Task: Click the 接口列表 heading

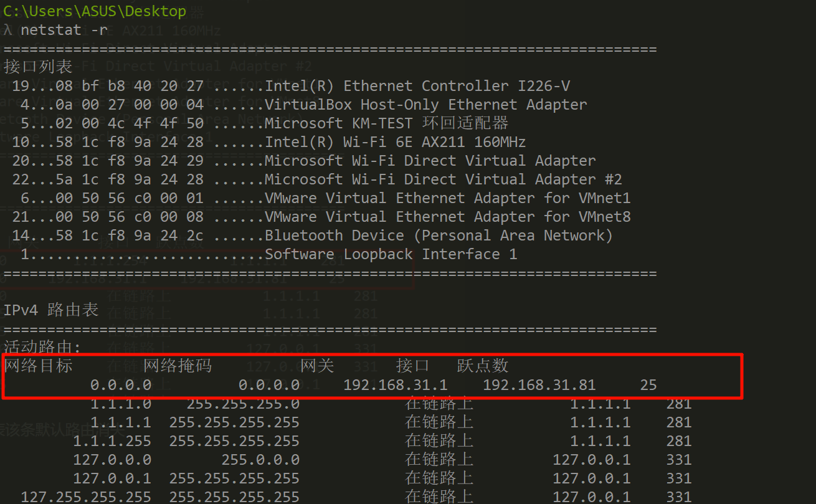Action: pyautogui.click(x=38, y=67)
